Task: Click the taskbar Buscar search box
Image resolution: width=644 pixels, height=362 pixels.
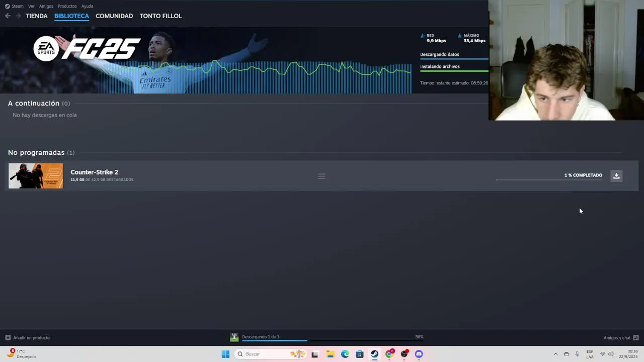Action: [271, 354]
